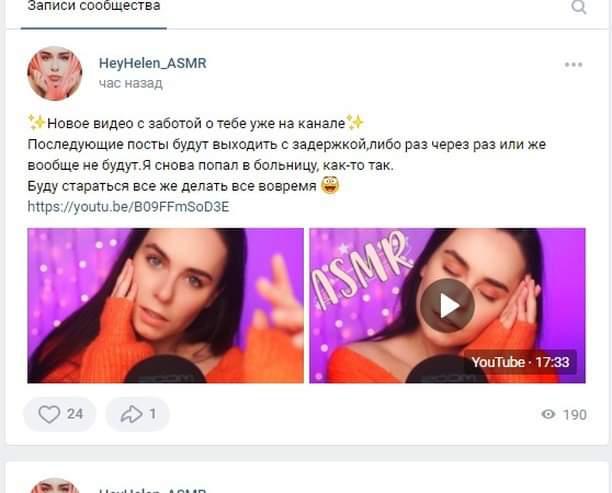Play the YouTube ASMR video
Screen dimensions: 612x493
coord(447,305)
